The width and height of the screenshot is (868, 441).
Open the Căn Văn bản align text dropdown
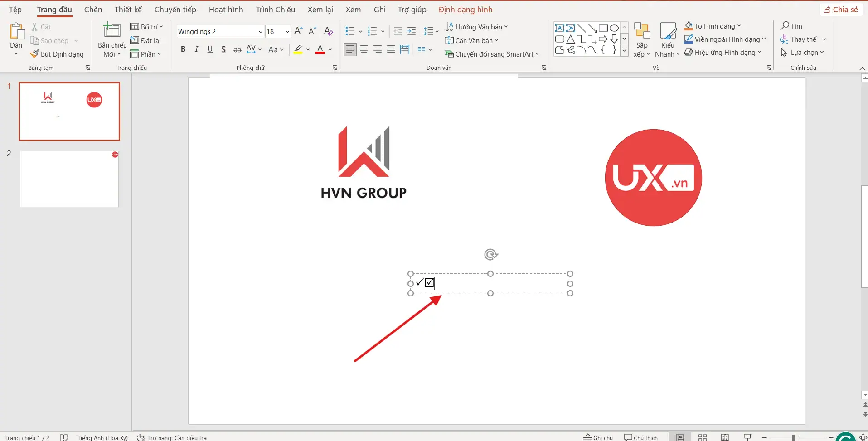(x=471, y=40)
